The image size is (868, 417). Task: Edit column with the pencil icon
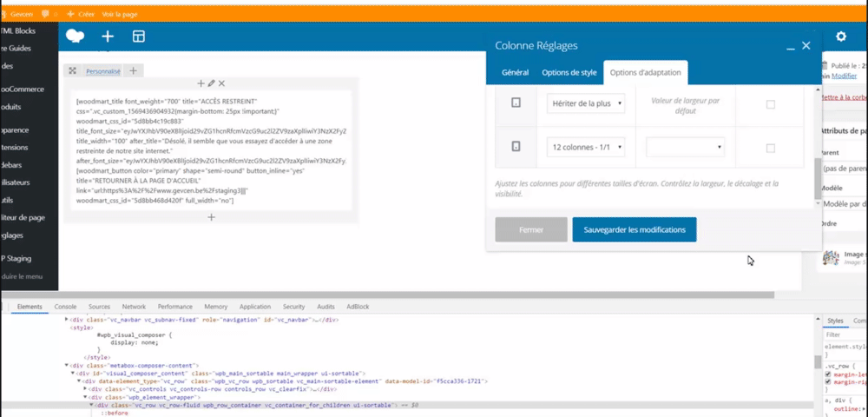[x=211, y=83]
